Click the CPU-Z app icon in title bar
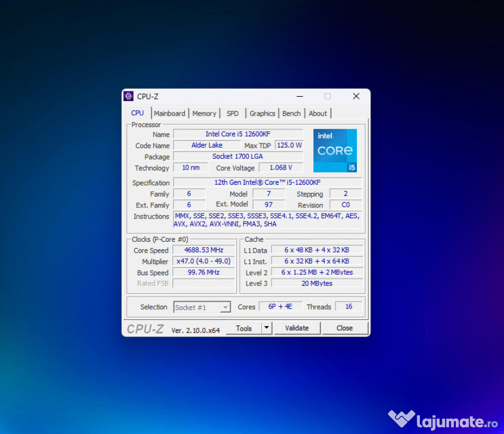Image resolution: width=504 pixels, height=434 pixels. [128, 96]
